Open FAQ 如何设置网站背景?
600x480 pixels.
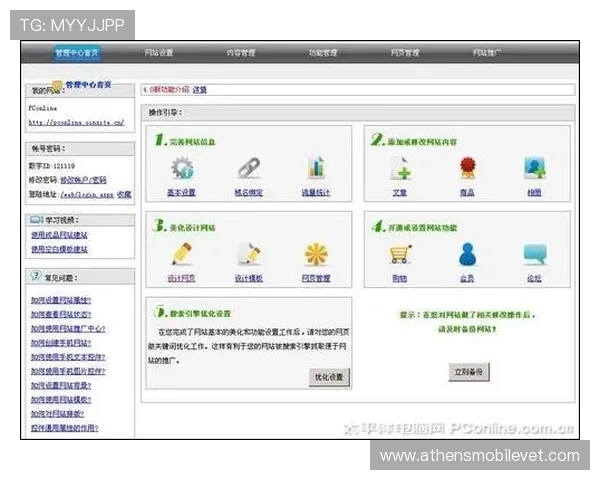(x=61, y=385)
